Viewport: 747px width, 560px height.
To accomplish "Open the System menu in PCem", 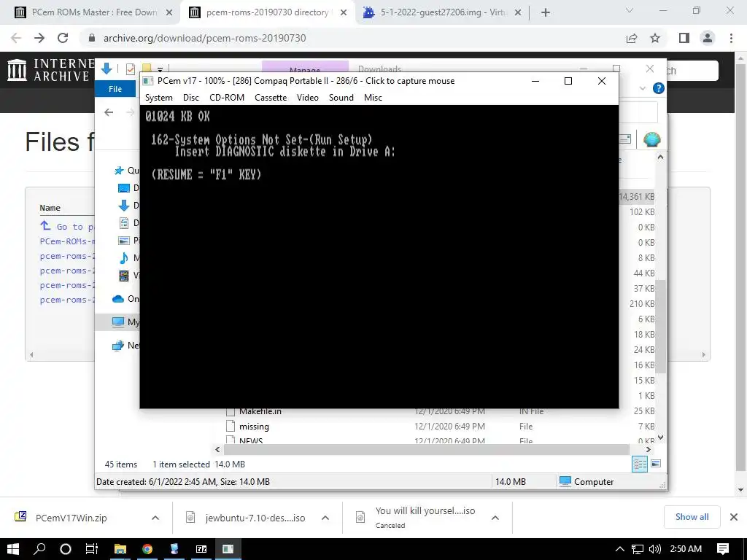I will click(158, 98).
